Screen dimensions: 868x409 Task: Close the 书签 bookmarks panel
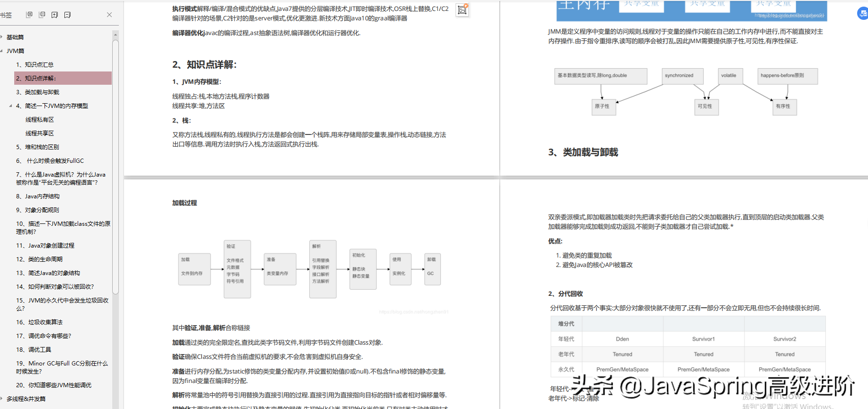[x=109, y=15]
